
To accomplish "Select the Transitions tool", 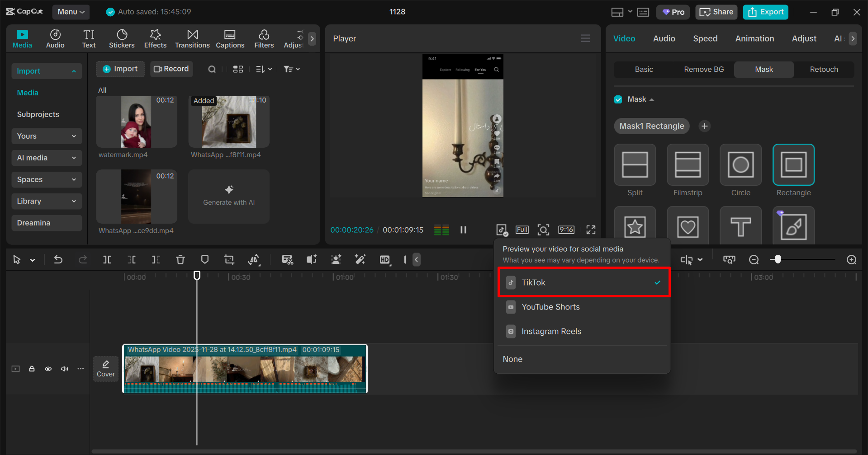I will click(x=192, y=38).
